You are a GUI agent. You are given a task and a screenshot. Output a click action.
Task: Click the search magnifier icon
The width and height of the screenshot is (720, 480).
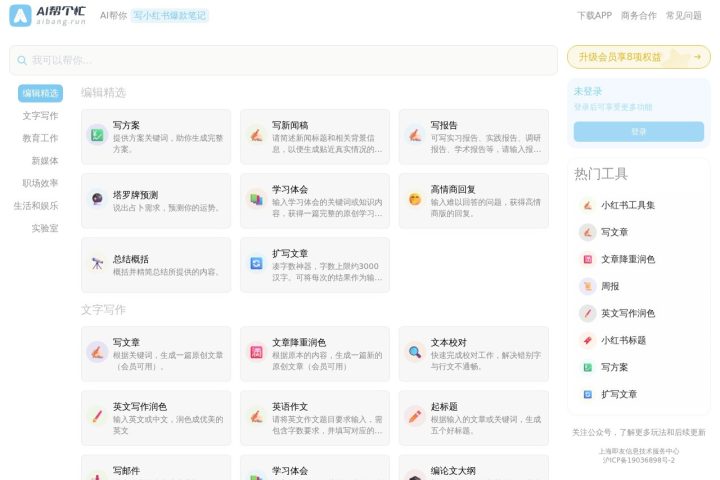click(22, 60)
